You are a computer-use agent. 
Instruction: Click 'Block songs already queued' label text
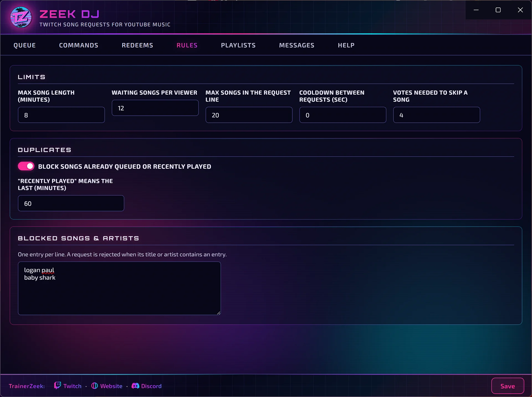tap(125, 166)
